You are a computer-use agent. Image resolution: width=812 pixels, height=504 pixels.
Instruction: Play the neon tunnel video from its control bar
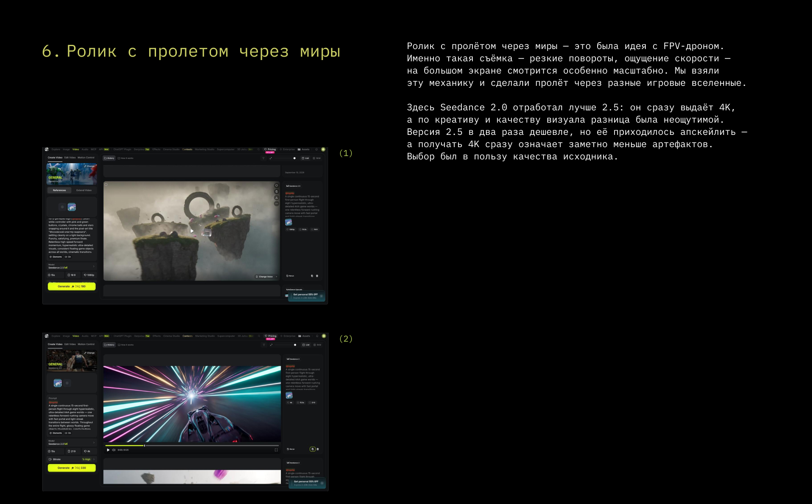108,450
